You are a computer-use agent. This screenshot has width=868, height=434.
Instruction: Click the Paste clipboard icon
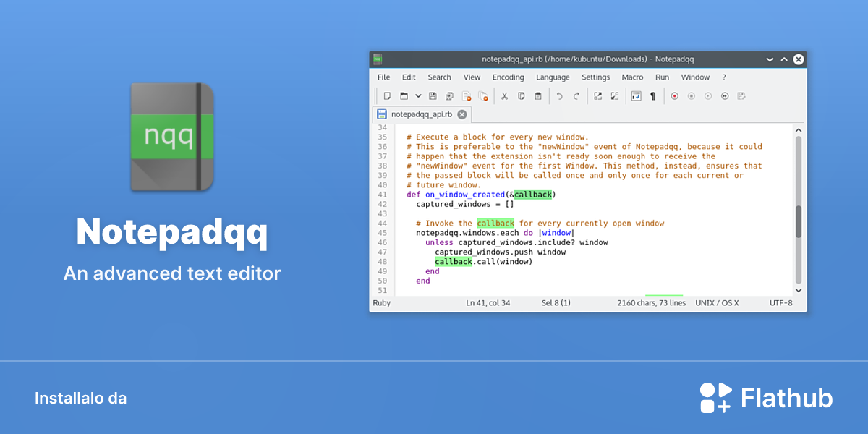(538, 95)
